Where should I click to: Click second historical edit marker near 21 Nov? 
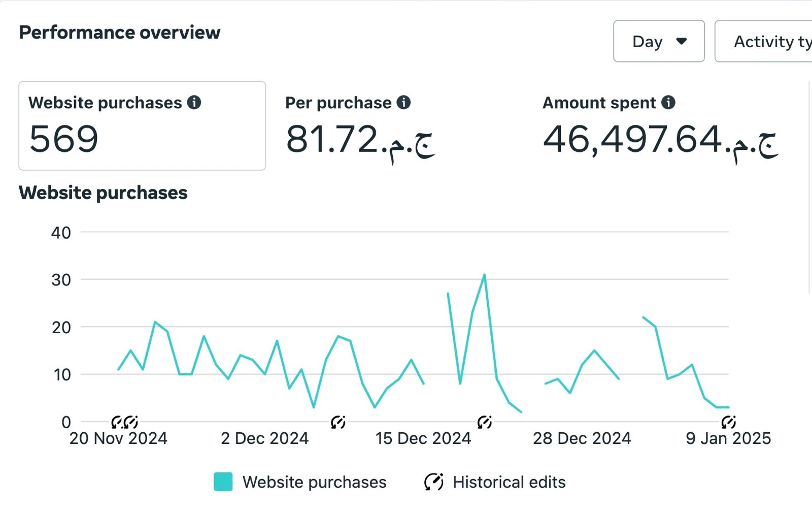tap(131, 422)
